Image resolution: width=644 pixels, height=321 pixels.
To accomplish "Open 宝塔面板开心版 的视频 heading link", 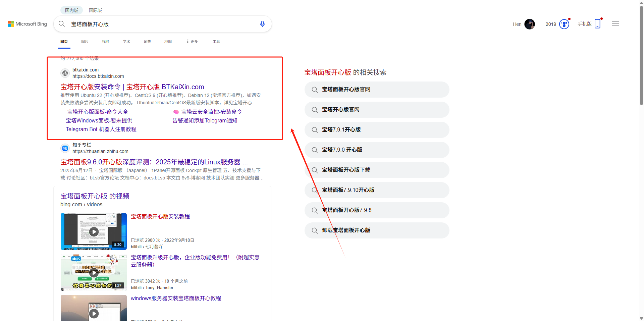I will click(95, 196).
